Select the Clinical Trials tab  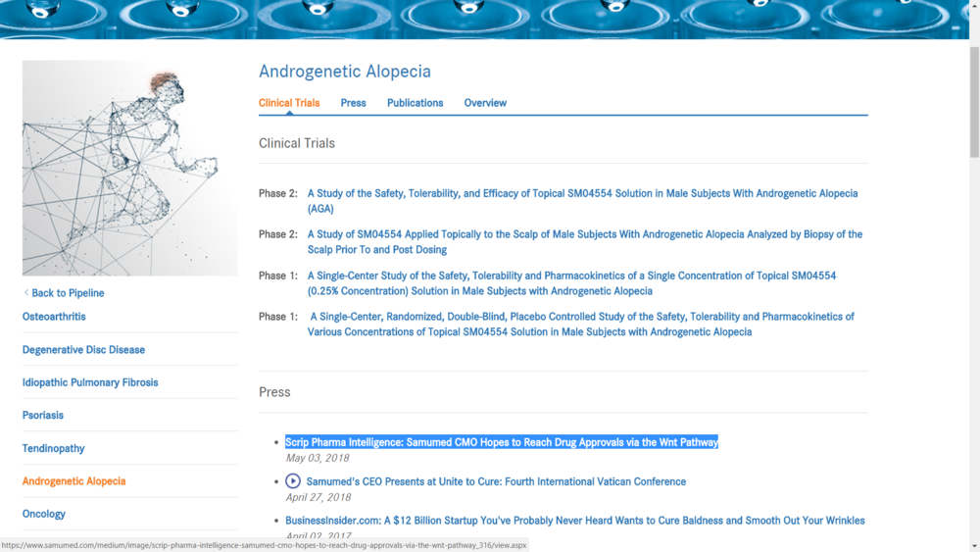(289, 103)
